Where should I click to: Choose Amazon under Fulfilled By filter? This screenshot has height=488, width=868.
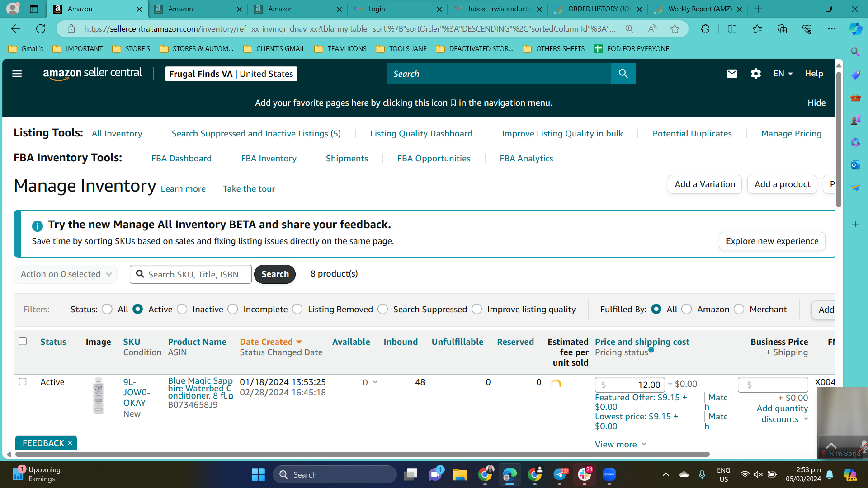point(687,309)
